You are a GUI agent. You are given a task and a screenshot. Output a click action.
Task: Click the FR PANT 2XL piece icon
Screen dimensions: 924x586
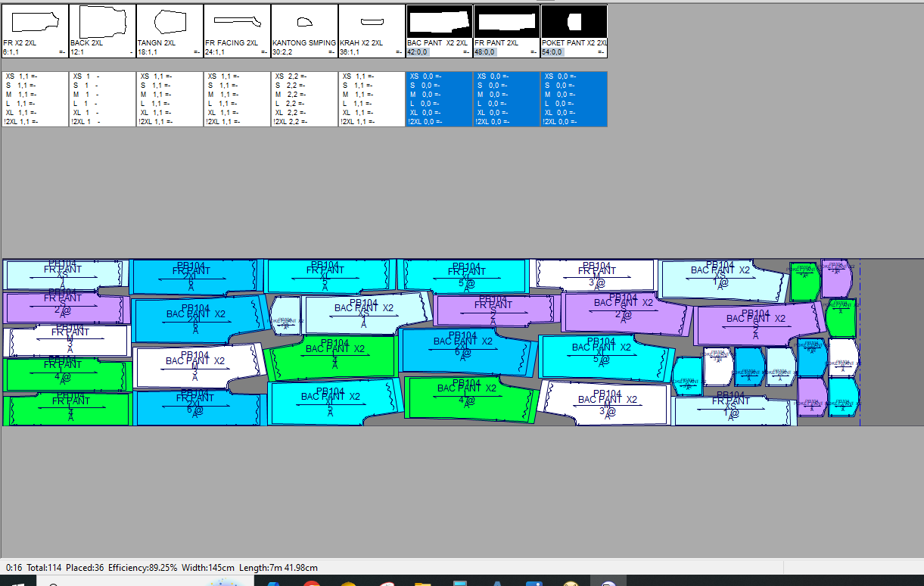[506, 22]
